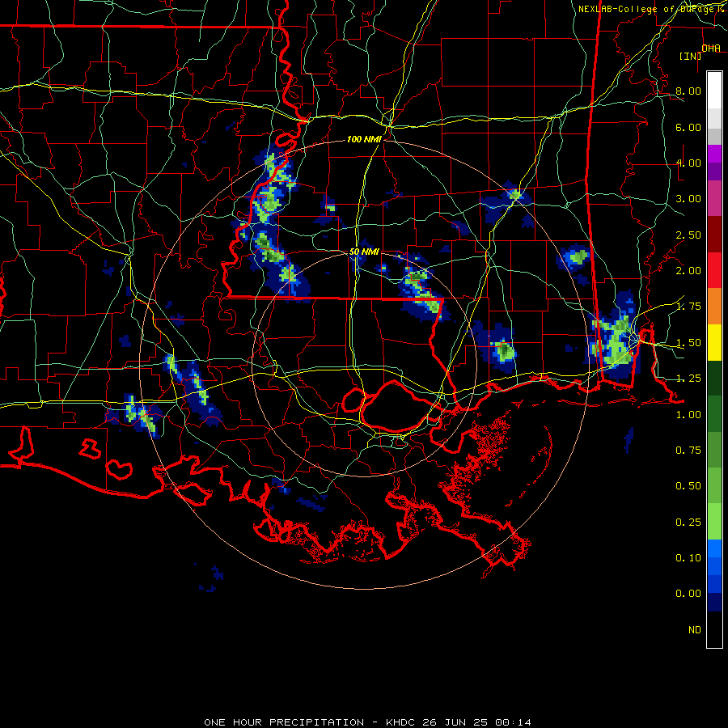Image resolution: width=728 pixels, height=728 pixels.
Task: Click the 00:14 timestamp
Action: 513,722
